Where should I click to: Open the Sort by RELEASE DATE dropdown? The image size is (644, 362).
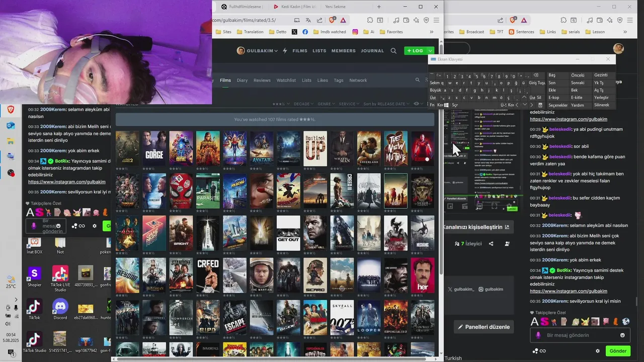point(386,104)
